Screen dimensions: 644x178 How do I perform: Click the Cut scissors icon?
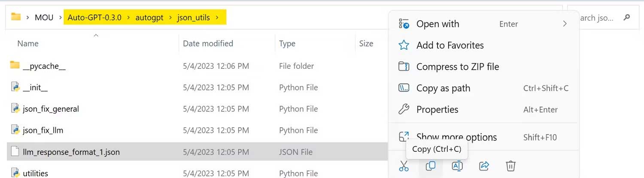click(x=404, y=166)
